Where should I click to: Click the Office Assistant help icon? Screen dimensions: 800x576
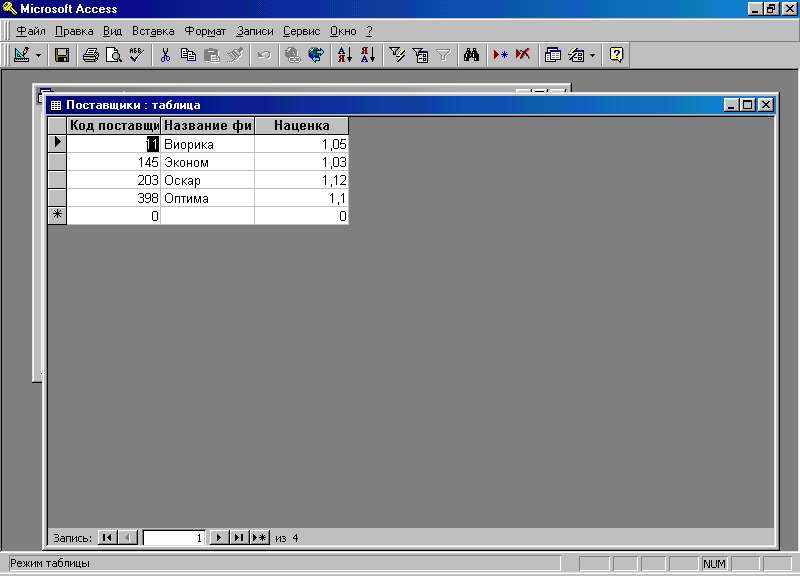616,55
